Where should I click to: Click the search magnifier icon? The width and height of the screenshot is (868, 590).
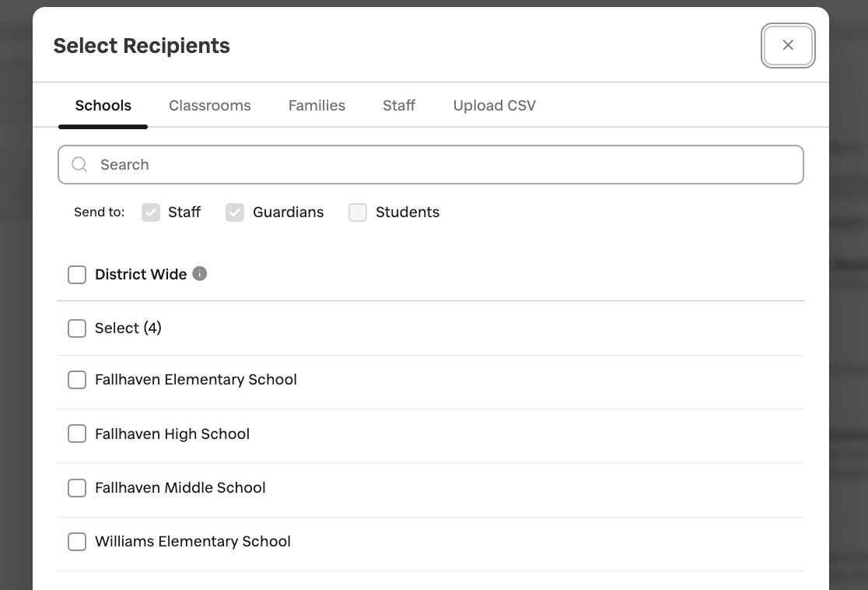(x=79, y=164)
